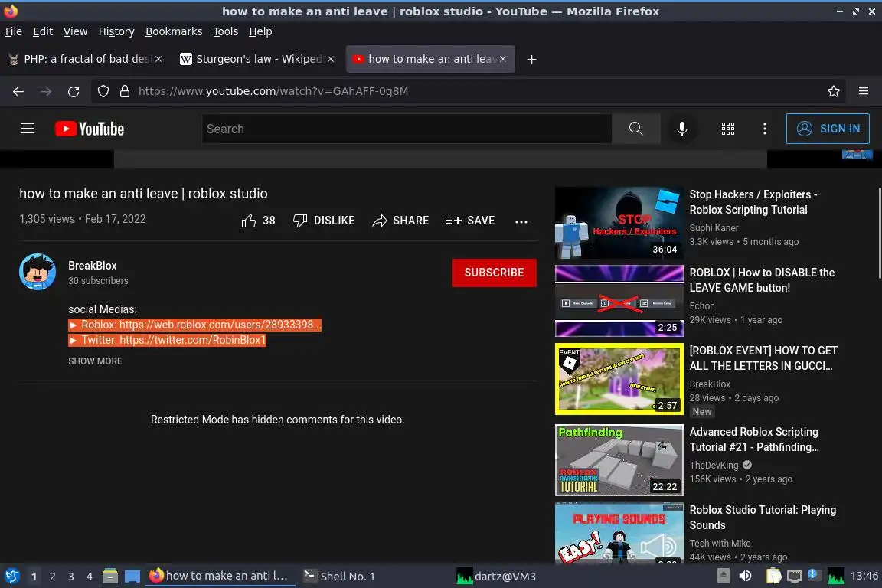This screenshot has width=882, height=588.
Task: Open 'ROBLOX | How to DISABLE' title
Action: coord(763,280)
